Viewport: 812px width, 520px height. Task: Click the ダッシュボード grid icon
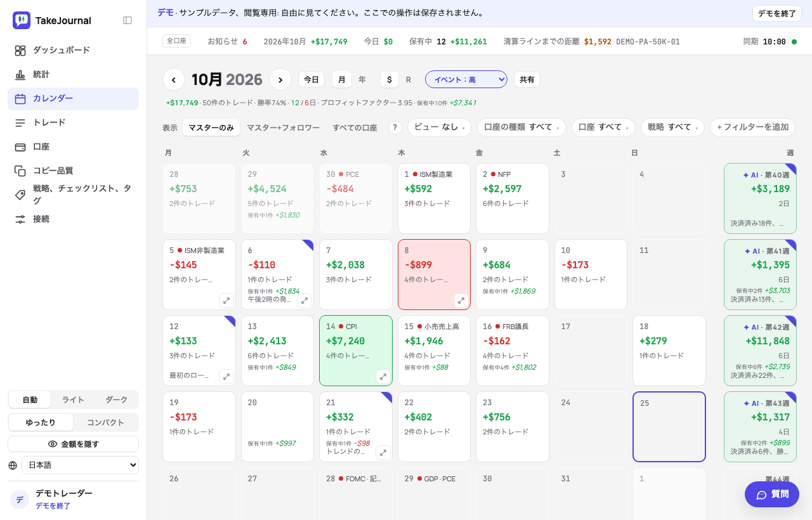(x=20, y=50)
